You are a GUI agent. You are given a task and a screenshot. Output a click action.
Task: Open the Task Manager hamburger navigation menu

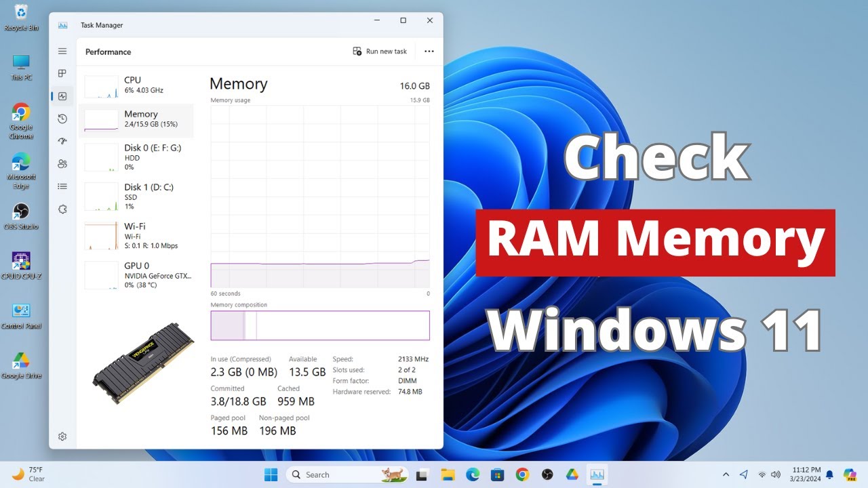click(62, 52)
